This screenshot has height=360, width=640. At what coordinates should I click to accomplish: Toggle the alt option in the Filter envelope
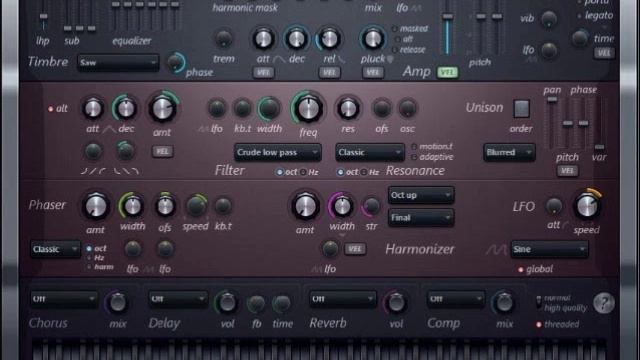(x=58, y=109)
